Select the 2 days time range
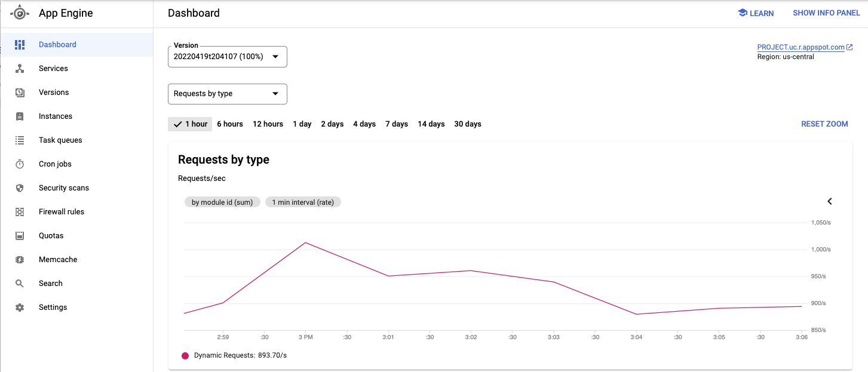Image resolution: width=868 pixels, height=372 pixels. (332, 124)
